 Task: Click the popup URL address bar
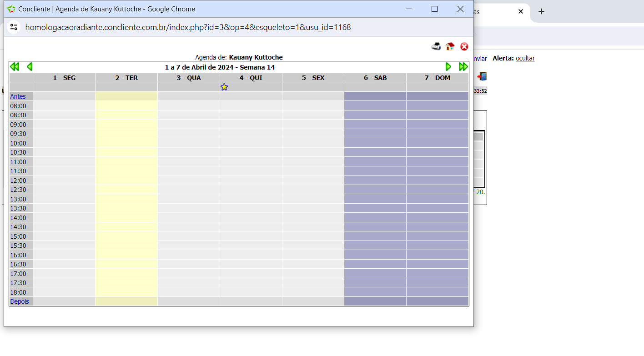[x=188, y=27]
